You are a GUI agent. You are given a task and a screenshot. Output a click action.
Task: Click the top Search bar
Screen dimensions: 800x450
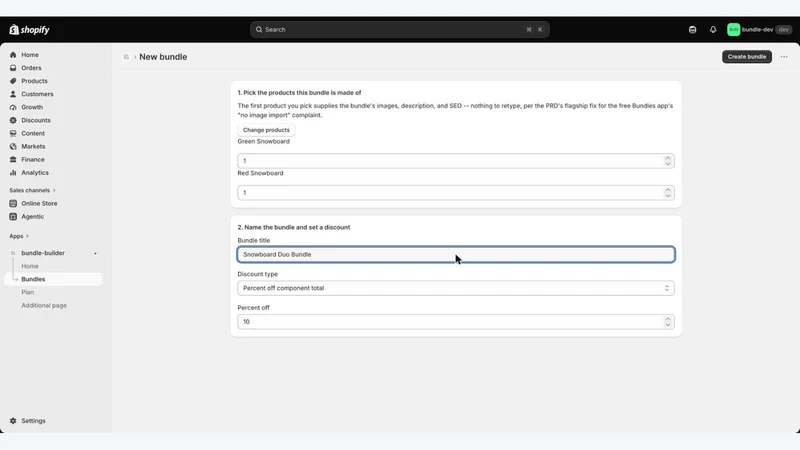(x=399, y=30)
